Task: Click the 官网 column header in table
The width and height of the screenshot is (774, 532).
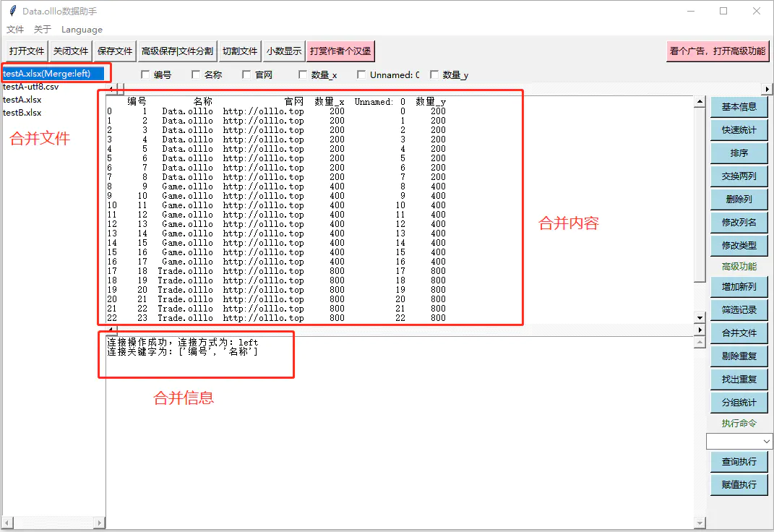Action: pos(294,102)
